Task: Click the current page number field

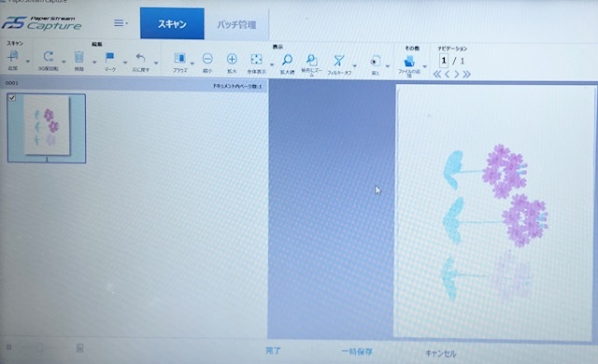Action: coord(444,61)
